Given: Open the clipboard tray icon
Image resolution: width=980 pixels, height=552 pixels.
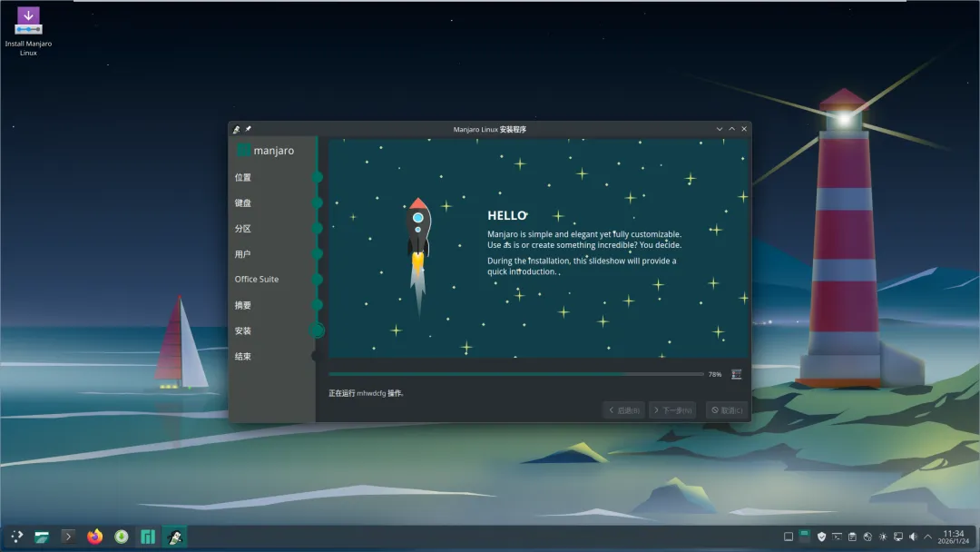Looking at the screenshot, I should coord(852,537).
